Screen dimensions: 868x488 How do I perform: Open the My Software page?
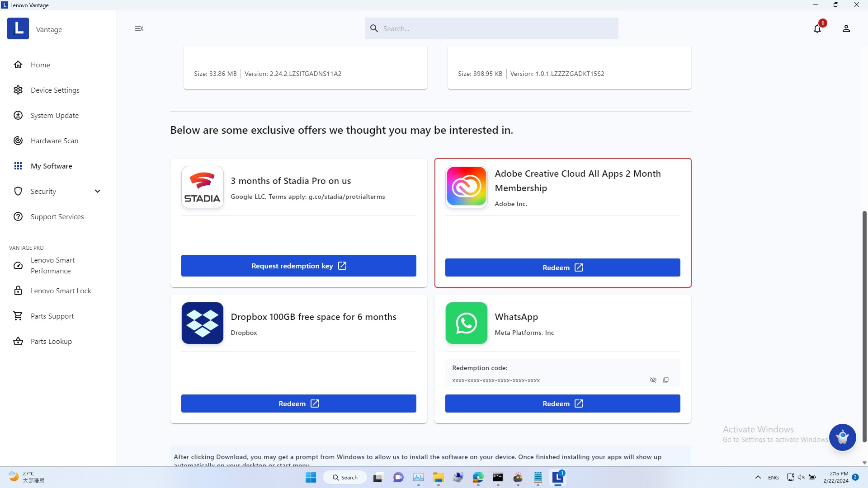[51, 166]
